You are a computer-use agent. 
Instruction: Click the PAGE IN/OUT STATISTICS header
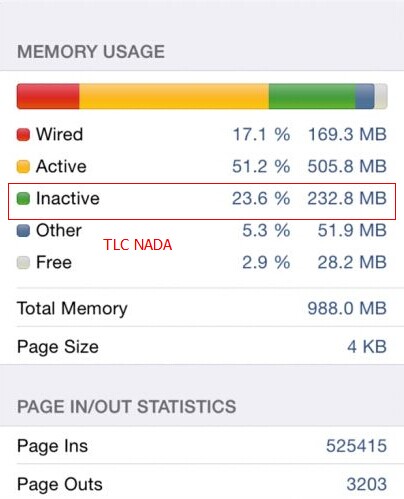coord(127,407)
